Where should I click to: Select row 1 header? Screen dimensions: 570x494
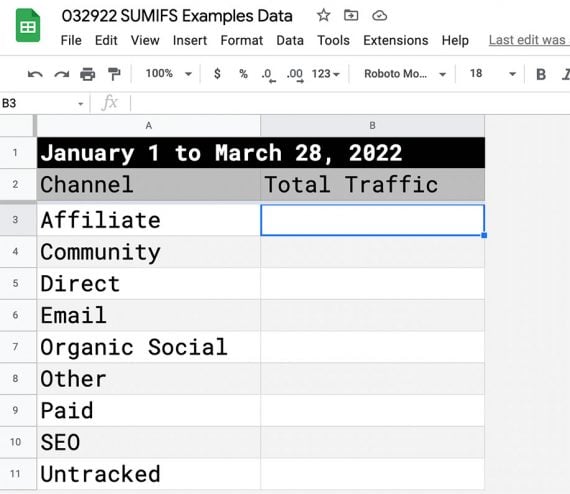(x=15, y=153)
